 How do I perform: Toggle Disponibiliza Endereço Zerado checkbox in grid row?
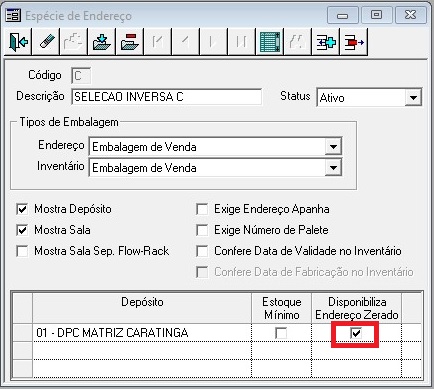(356, 333)
